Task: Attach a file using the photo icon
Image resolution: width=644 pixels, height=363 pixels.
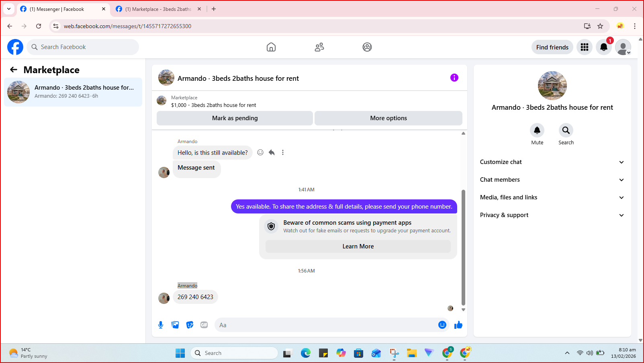Action: [175, 325]
